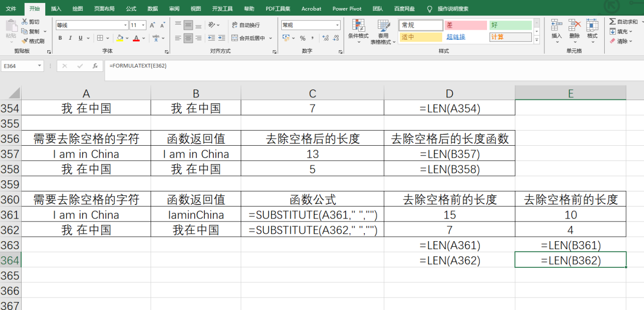Click the decrease decimal icon
644x310 pixels.
click(x=336, y=38)
